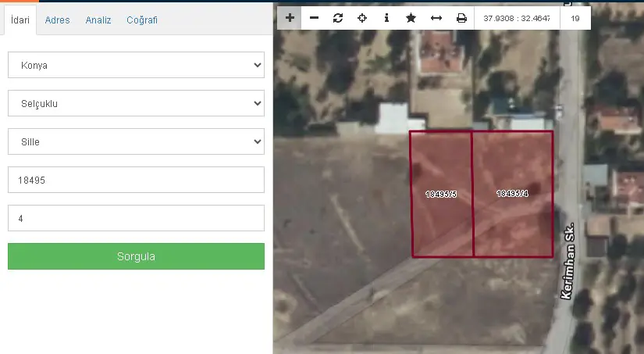Open the info tool icon
Viewport: 644px width, 354px height.
386,18
